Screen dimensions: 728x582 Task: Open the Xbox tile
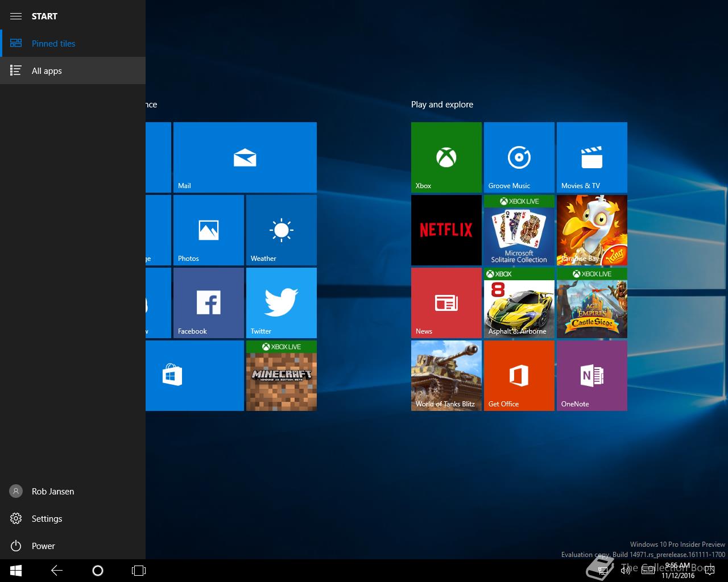[446, 157]
